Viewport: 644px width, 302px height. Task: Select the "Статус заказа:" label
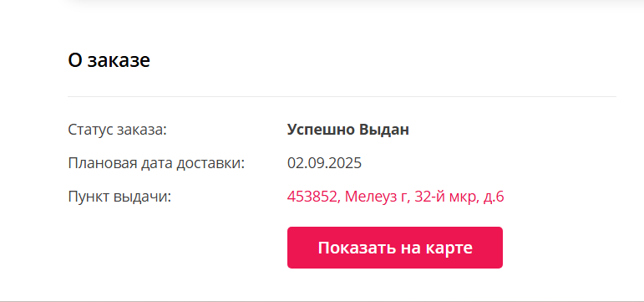[117, 130]
